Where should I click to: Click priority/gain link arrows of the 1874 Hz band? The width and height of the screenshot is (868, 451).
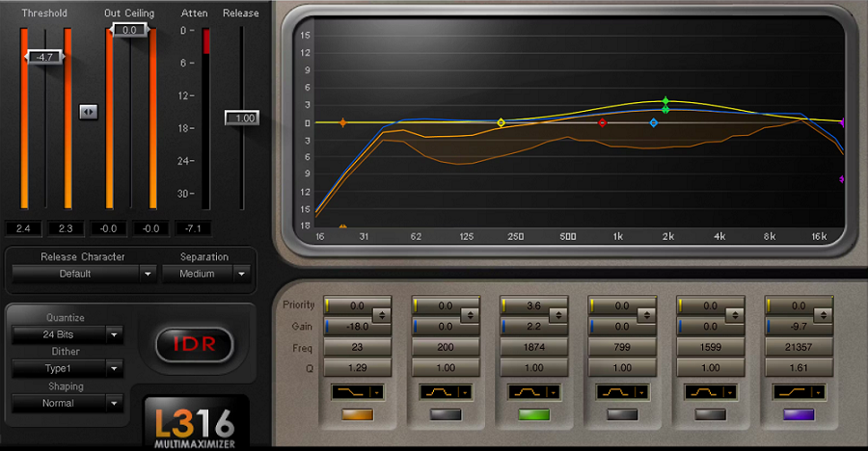[x=558, y=315]
